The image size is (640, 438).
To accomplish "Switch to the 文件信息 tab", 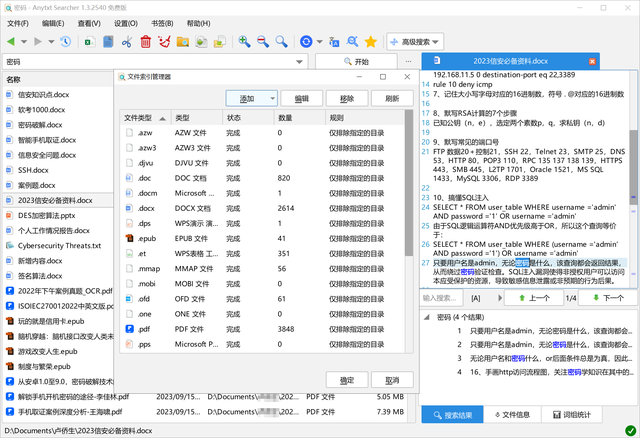I will [512, 415].
